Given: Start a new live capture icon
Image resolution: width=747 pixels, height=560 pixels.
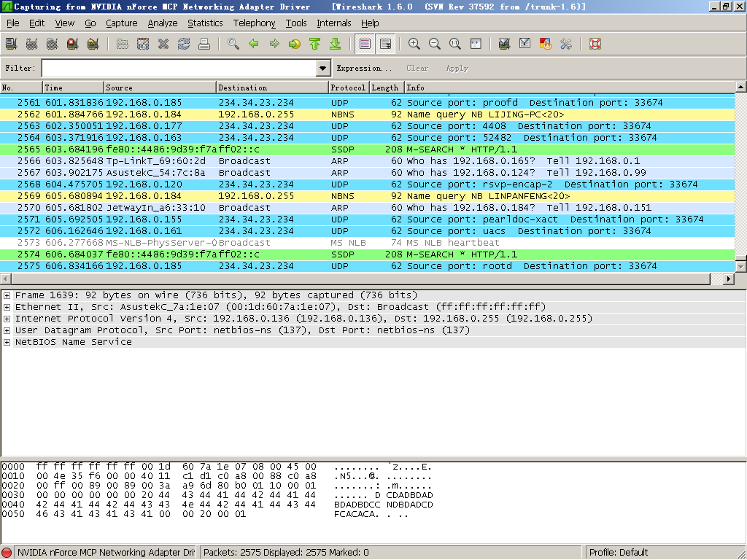Looking at the screenshot, I should point(53,44).
